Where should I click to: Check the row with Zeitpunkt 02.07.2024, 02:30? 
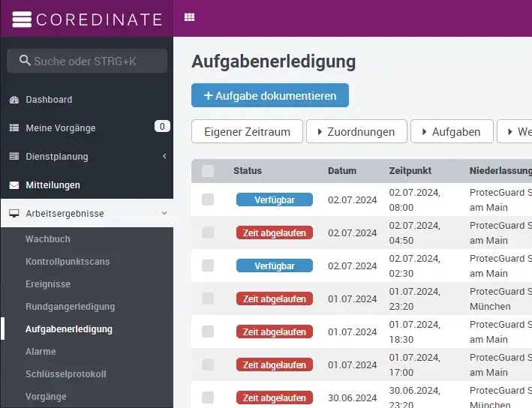coord(208,265)
